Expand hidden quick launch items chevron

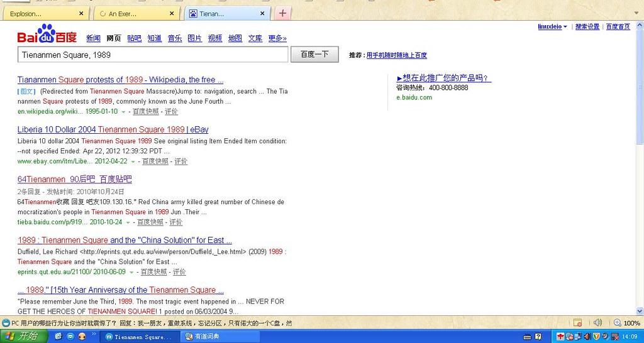(94, 334)
